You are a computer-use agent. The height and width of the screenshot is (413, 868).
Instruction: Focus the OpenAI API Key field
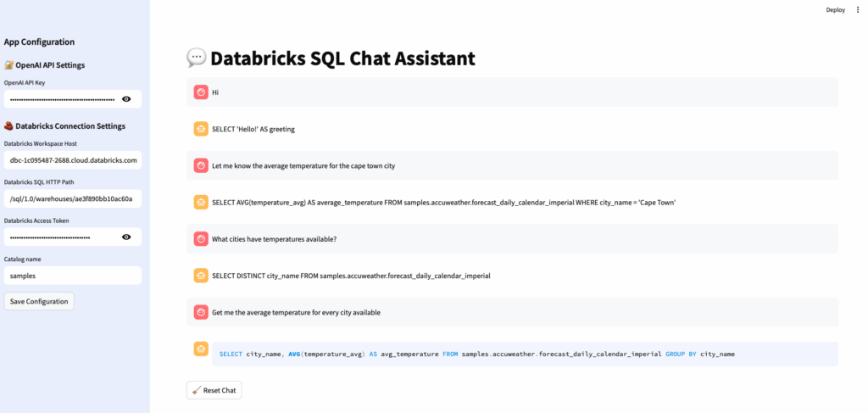point(61,99)
